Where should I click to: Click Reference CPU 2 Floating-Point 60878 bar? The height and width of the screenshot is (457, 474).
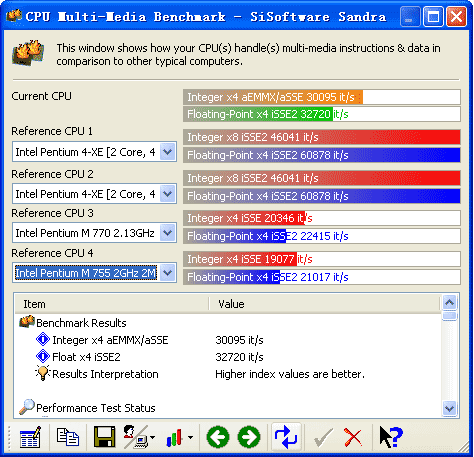point(322,196)
